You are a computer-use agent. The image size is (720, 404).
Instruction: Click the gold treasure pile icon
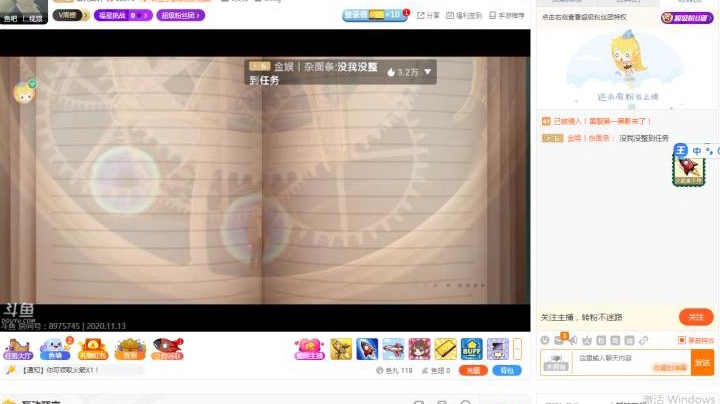tap(130, 349)
